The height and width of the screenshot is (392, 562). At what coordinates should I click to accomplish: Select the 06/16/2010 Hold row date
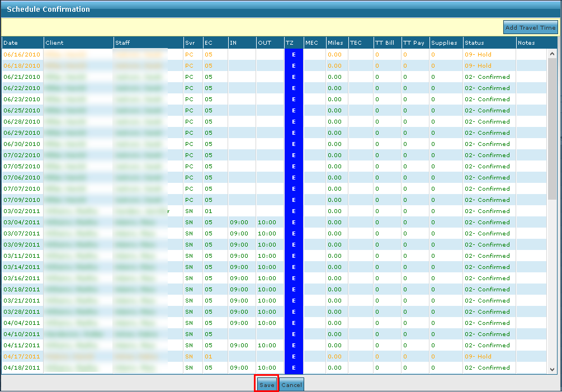(22, 55)
